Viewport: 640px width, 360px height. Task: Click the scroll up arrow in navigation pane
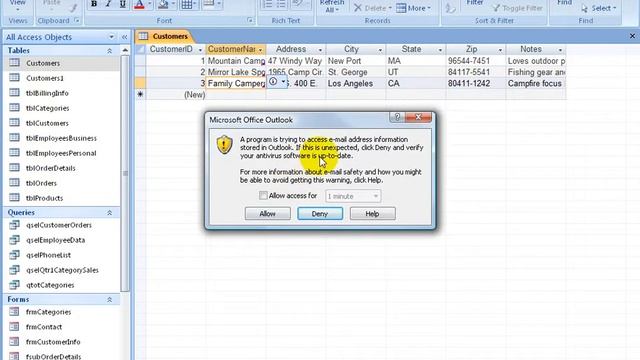point(125,50)
